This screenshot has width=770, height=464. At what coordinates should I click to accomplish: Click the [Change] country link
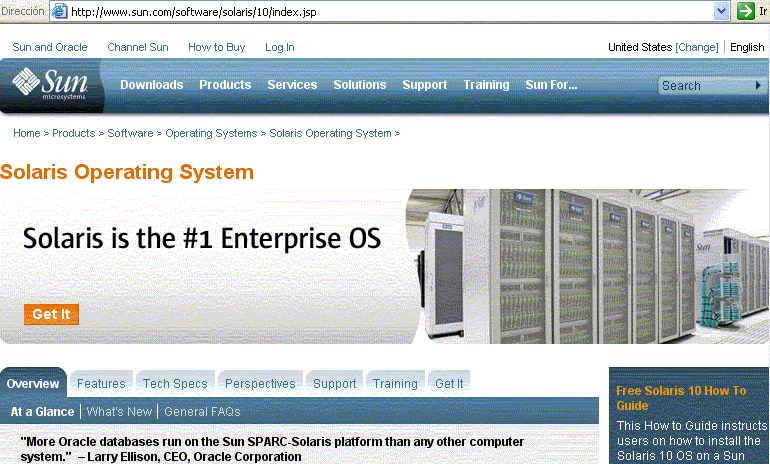pos(696,47)
